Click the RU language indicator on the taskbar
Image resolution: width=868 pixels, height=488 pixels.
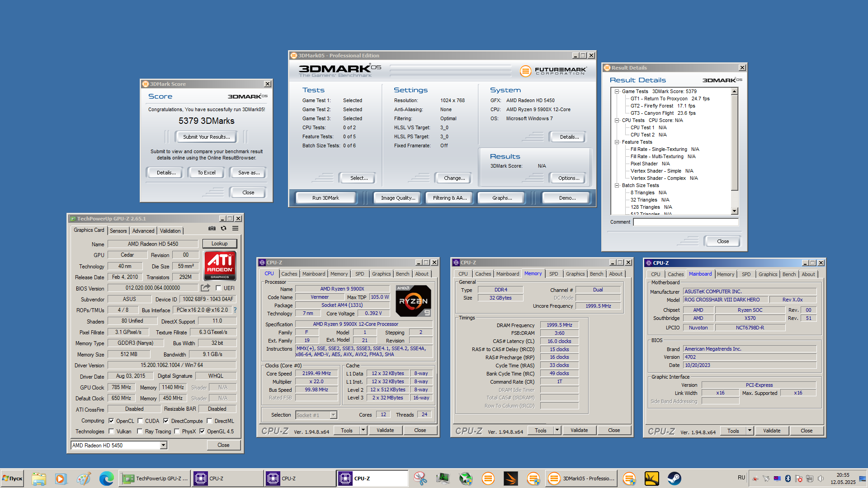[x=741, y=478]
